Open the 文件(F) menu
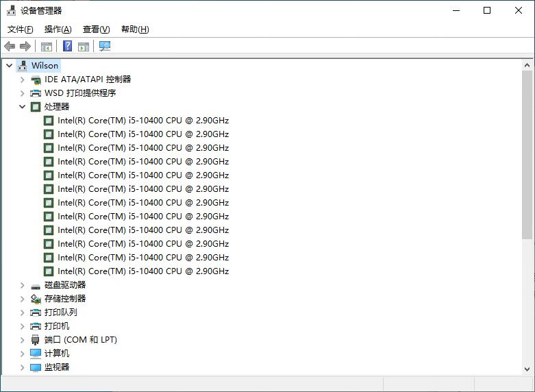This screenshot has width=535, height=392. [21, 29]
